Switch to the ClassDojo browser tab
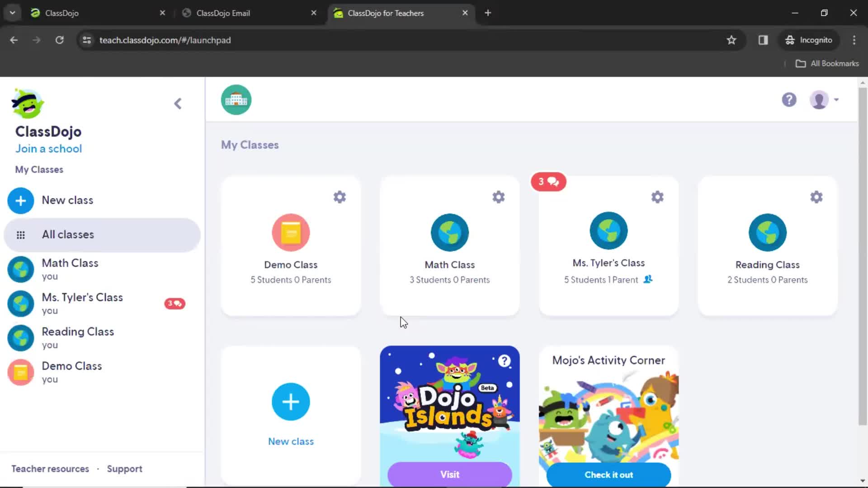Image resolution: width=868 pixels, height=488 pixels. (97, 13)
